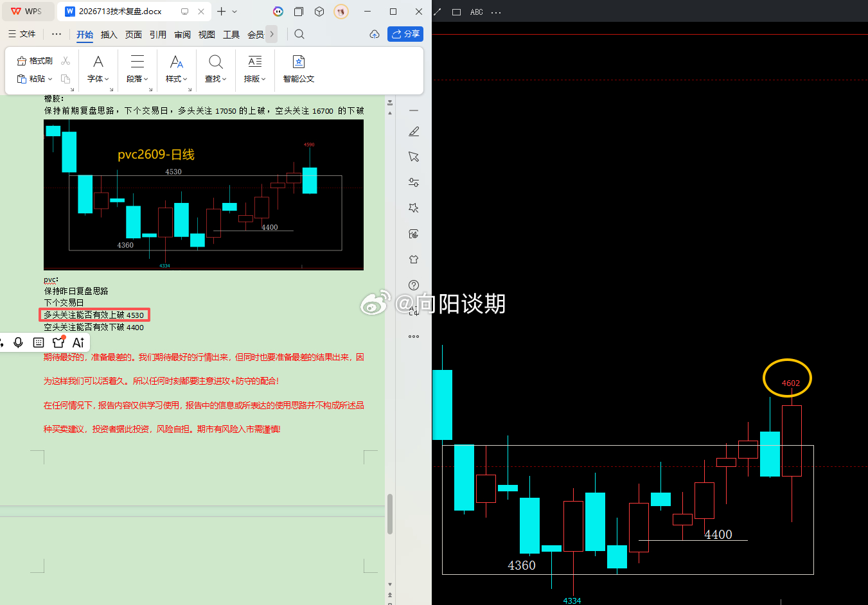Show more ribbon tabs with right chevron
The height and width of the screenshot is (605, 868).
[272, 34]
